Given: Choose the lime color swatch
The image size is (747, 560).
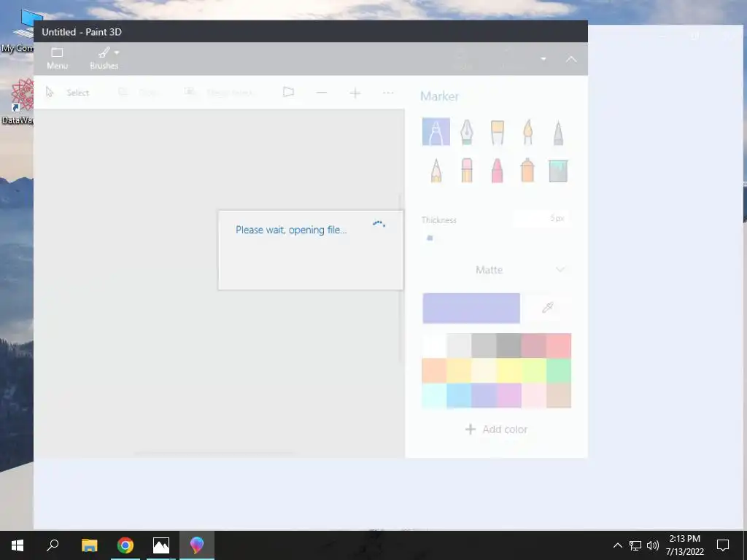Looking at the screenshot, I should coord(533,370).
